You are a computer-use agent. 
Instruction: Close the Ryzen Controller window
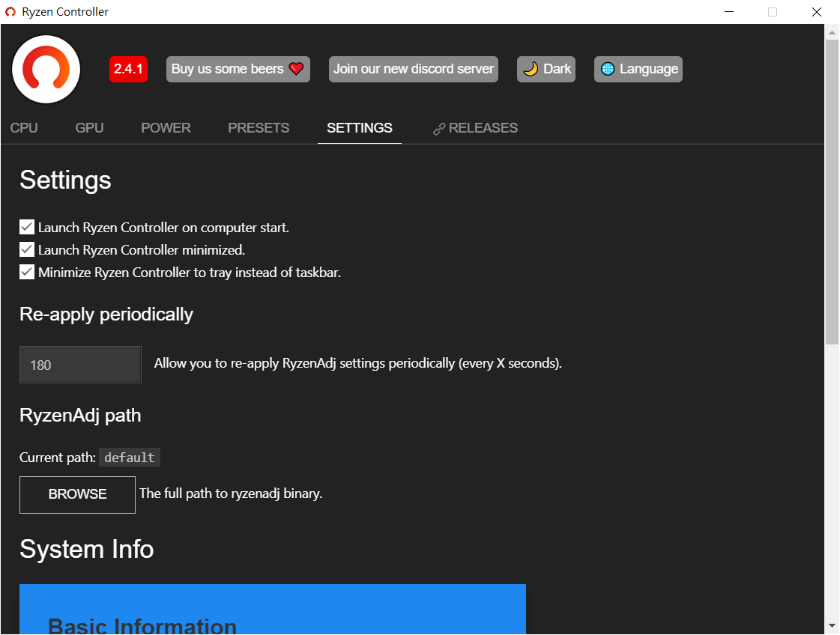(817, 12)
